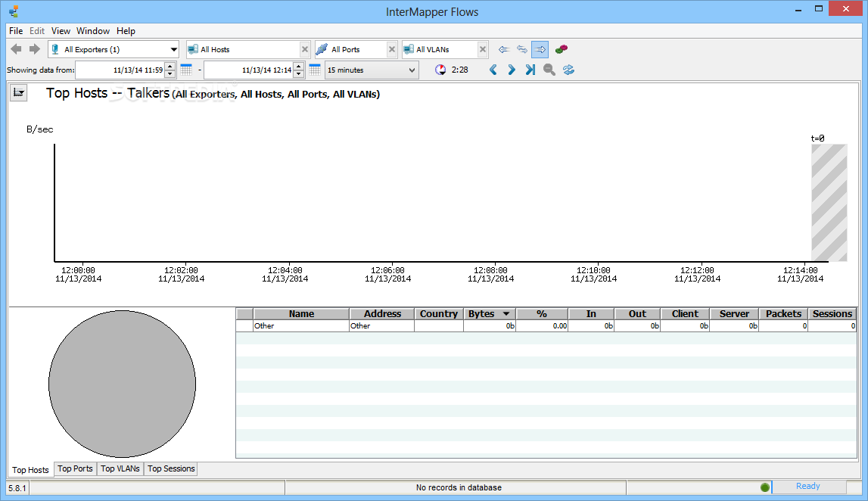Open the File menu

tap(15, 31)
